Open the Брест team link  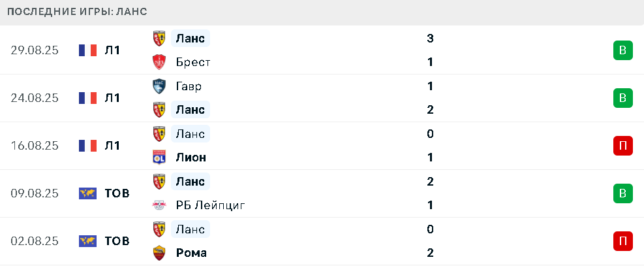[x=193, y=62]
